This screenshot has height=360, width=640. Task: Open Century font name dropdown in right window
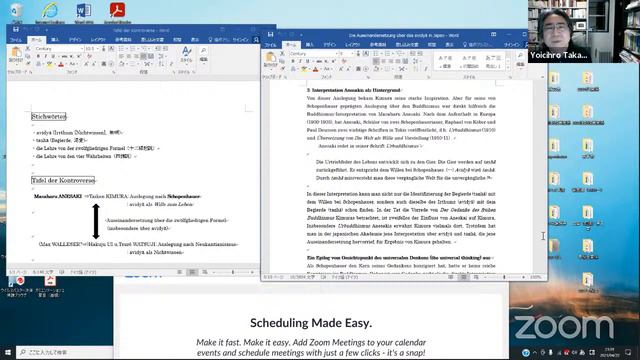coord(336,54)
